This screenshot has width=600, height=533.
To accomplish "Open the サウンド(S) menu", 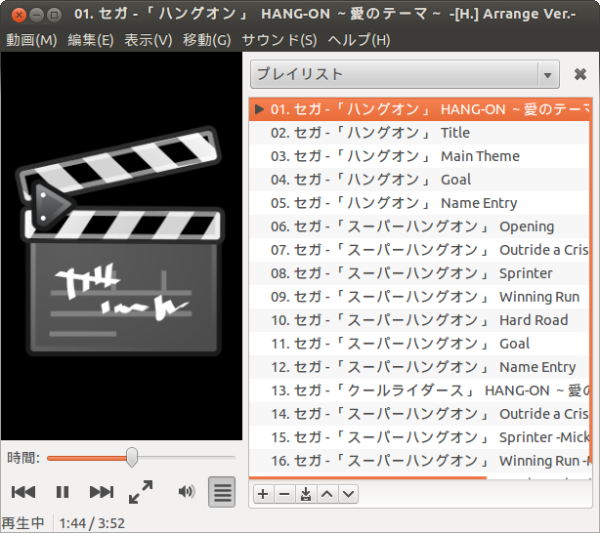I will pyautogui.click(x=279, y=40).
